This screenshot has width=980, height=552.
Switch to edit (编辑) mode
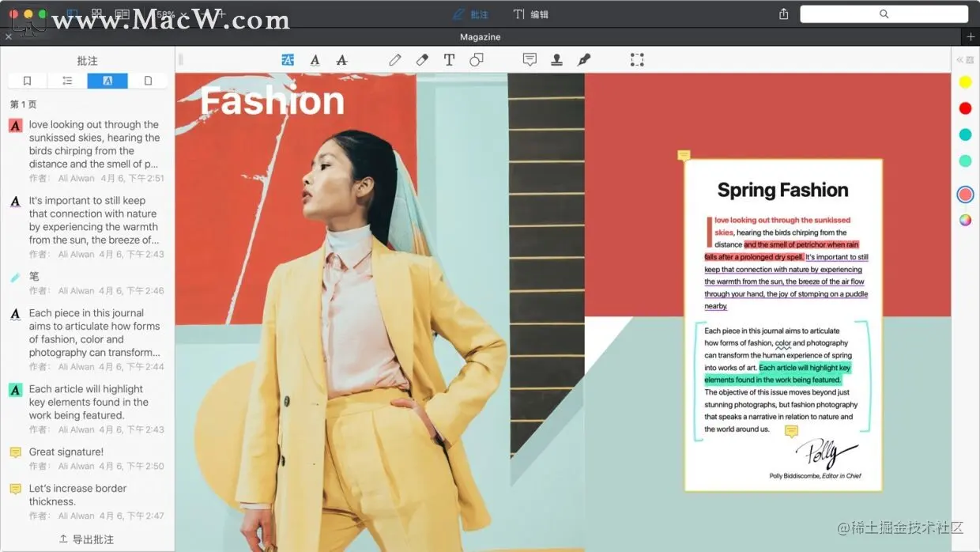(530, 14)
